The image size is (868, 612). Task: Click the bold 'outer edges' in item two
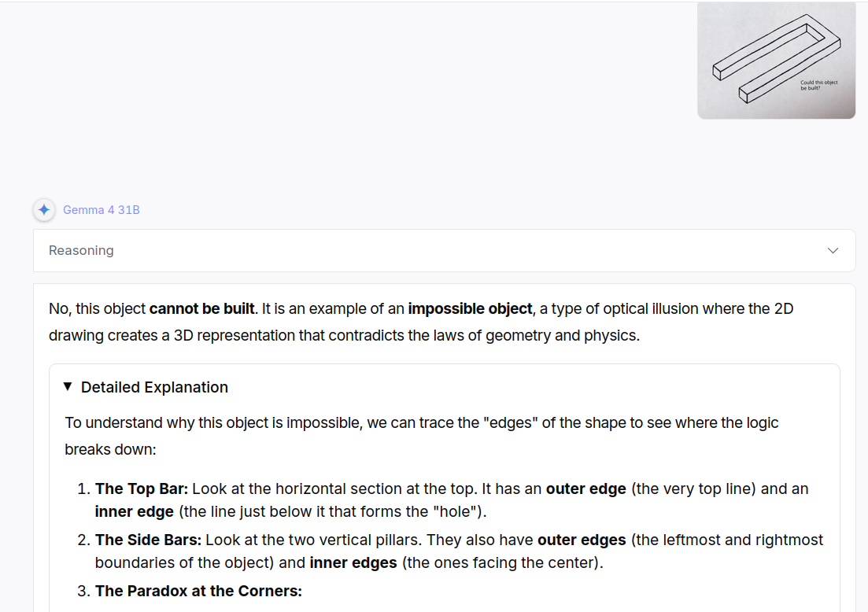pos(582,540)
